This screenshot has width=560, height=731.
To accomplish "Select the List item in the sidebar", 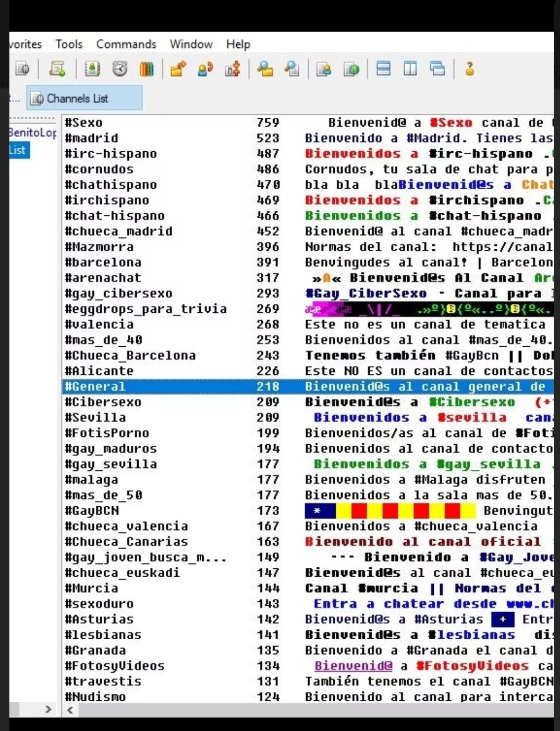I will click(17, 150).
